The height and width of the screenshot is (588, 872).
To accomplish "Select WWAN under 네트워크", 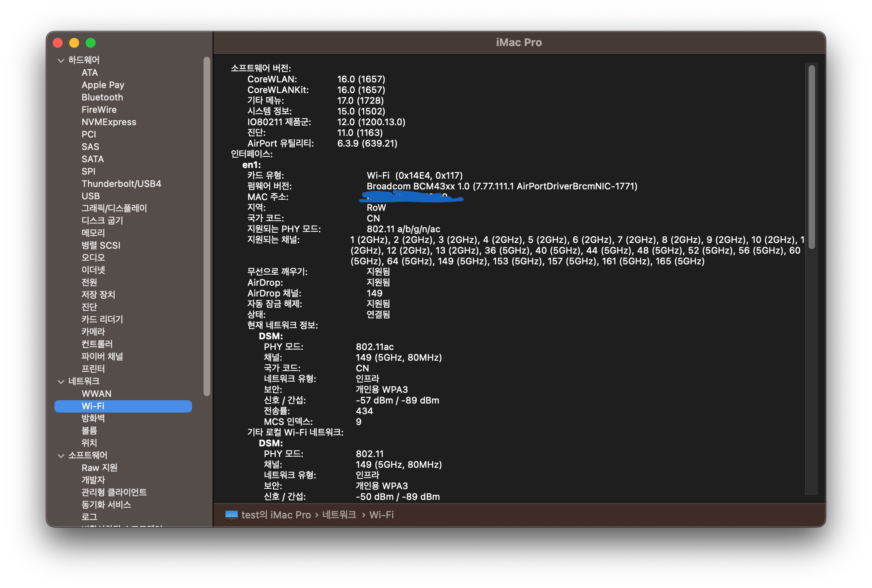I will click(96, 394).
